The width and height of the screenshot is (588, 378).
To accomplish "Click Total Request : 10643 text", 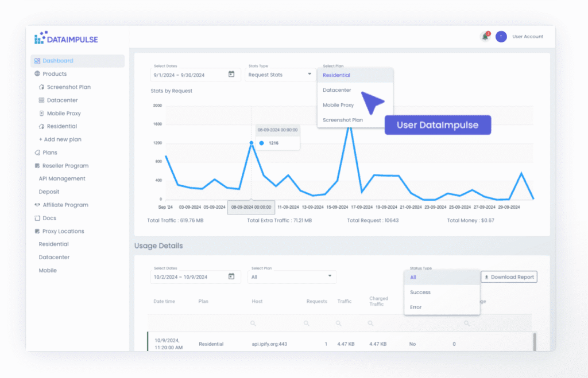I will click(373, 220).
